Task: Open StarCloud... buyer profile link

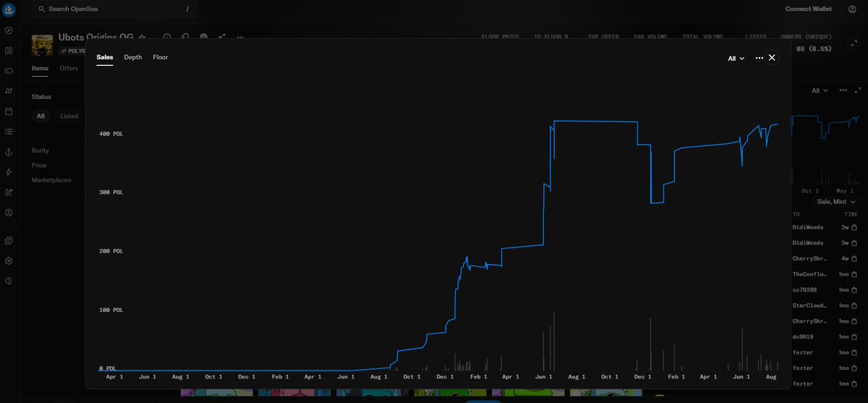Action: point(809,305)
